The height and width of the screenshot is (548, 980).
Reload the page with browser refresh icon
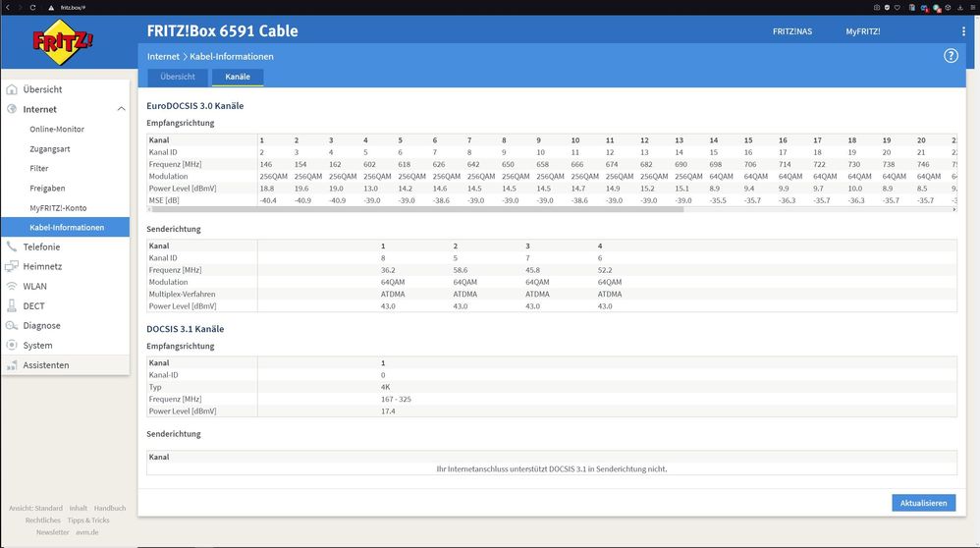[x=32, y=8]
